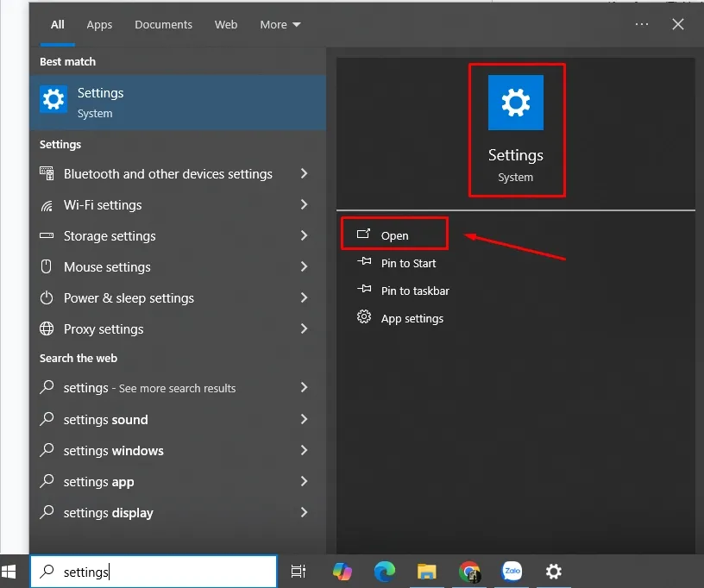Expand the Proxy settings chevron
The width and height of the screenshot is (704, 588).
[x=304, y=329]
